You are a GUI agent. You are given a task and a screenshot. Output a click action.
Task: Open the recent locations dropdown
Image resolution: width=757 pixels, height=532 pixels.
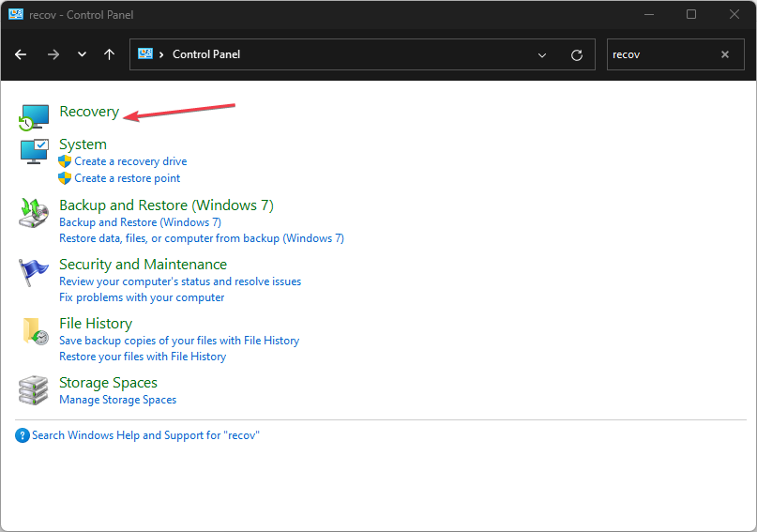coord(82,54)
